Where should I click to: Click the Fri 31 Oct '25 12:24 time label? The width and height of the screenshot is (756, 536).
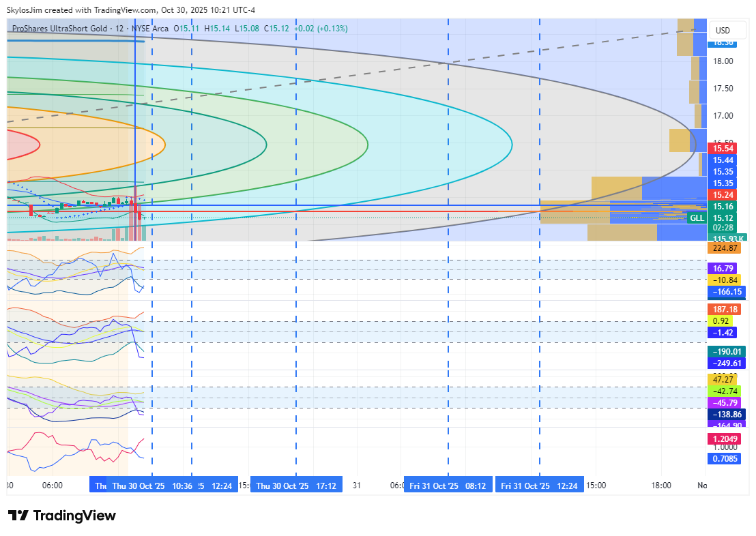[539, 486]
